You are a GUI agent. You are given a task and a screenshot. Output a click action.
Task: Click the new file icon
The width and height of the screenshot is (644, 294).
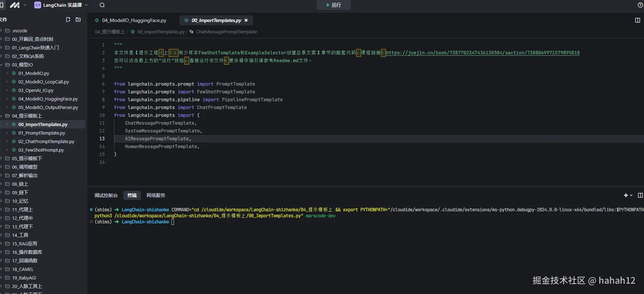68,20
